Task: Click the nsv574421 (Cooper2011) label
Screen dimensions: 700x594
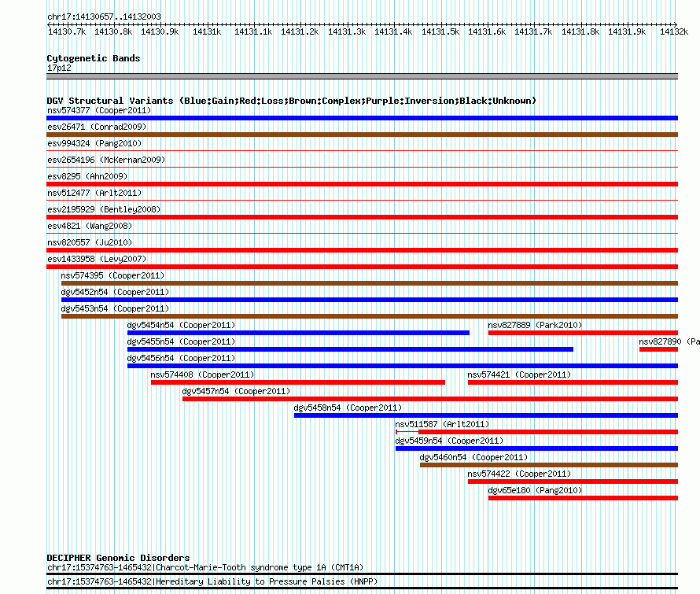Action: [x=519, y=374]
